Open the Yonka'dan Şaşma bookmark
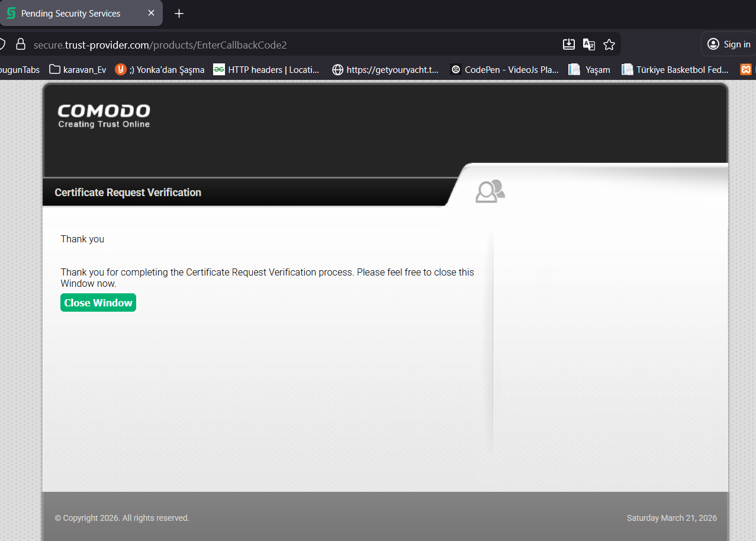 point(160,70)
